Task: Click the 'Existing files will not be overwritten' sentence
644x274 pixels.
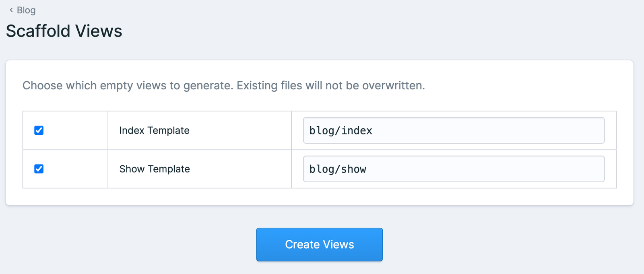Action: pos(330,85)
